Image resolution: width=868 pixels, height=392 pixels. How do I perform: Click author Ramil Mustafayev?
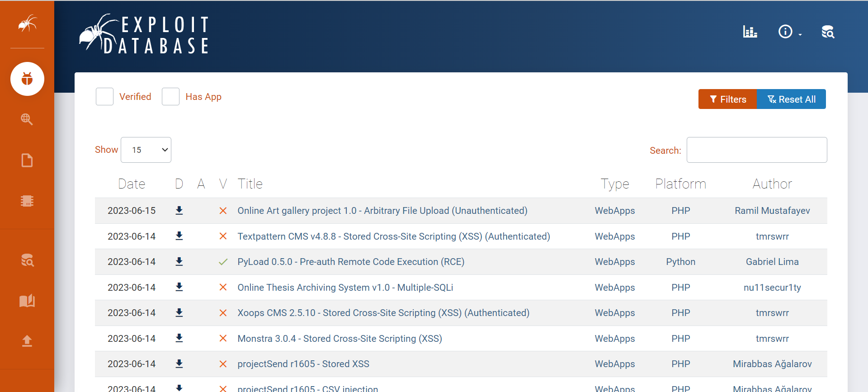tap(772, 211)
